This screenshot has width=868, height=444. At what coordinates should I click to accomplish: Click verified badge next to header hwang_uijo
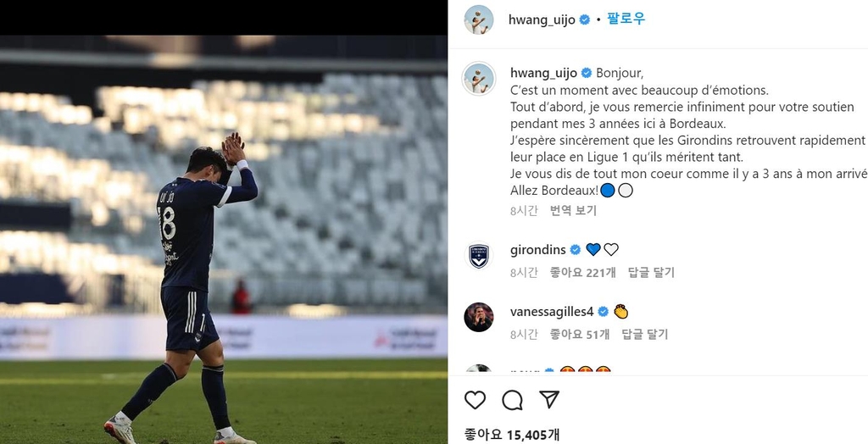[x=585, y=20]
